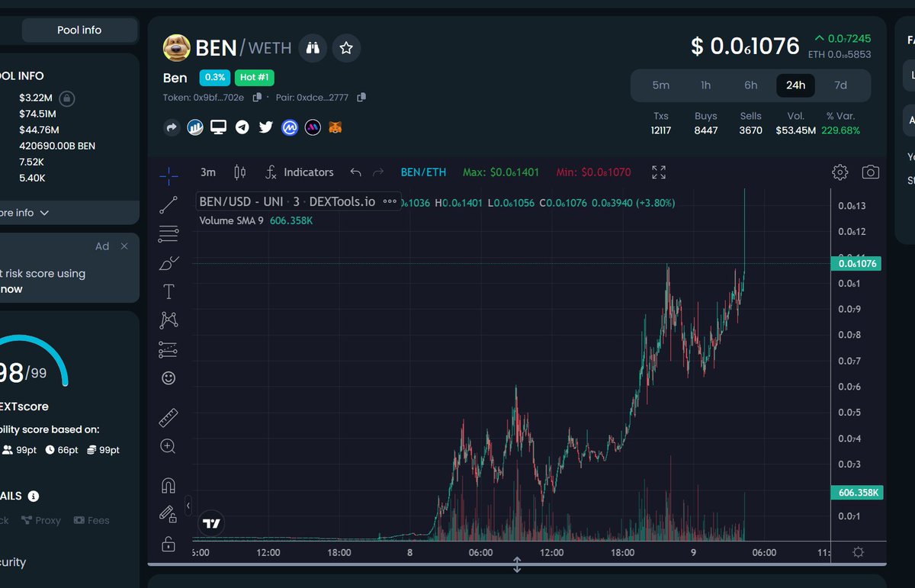Image resolution: width=915 pixels, height=588 pixels.
Task: Open the binoculars explorer icon
Action: pos(313,48)
